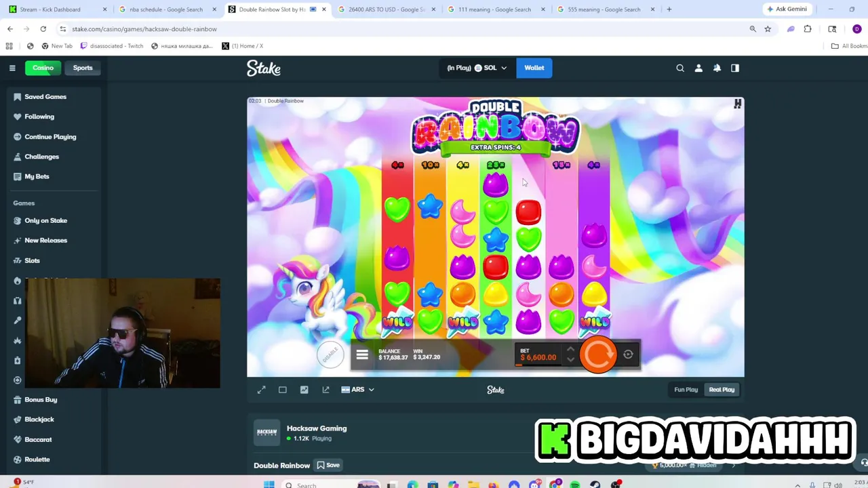Image resolution: width=868 pixels, height=488 pixels.
Task: Click the Hacksaw H logo in the game
Action: (x=738, y=104)
